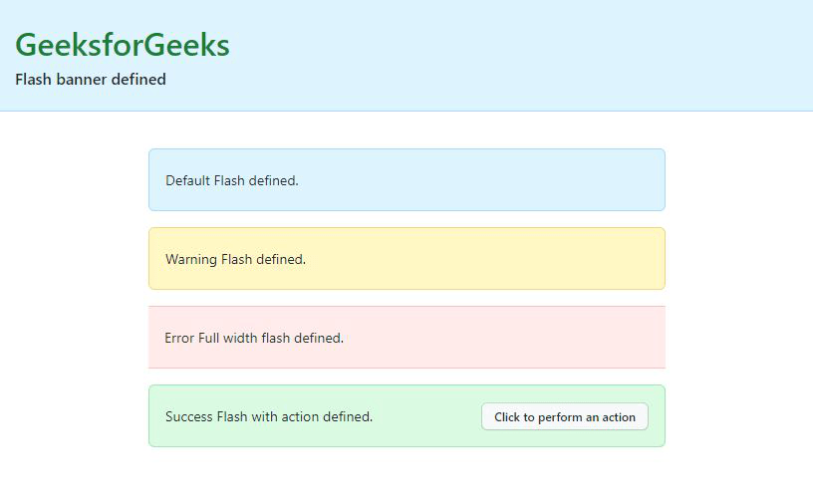The height and width of the screenshot is (504, 813).
Task: Click the word "Error" in the red flash
Action: (179, 338)
